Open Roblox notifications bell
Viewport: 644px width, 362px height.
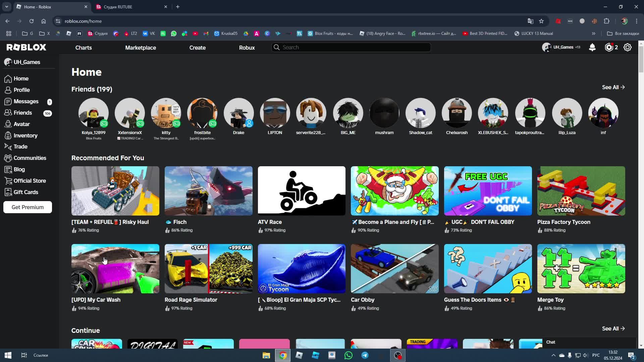pyautogui.click(x=592, y=47)
